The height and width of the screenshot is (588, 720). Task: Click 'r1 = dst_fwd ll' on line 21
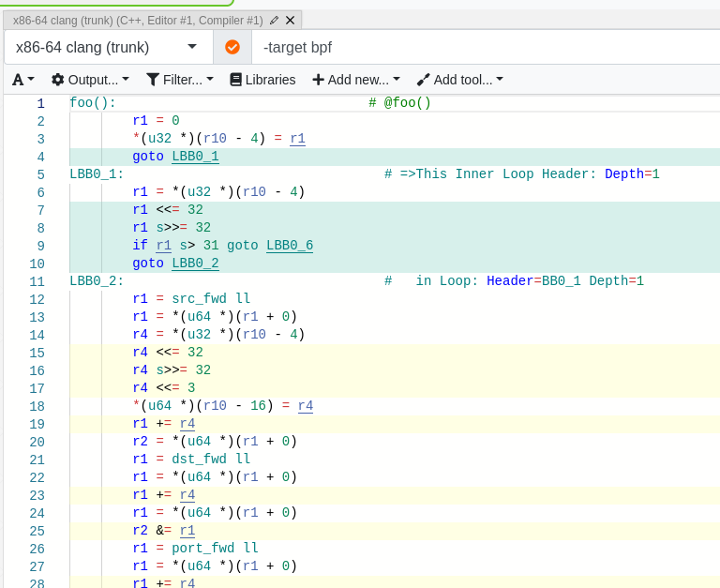(x=191, y=459)
